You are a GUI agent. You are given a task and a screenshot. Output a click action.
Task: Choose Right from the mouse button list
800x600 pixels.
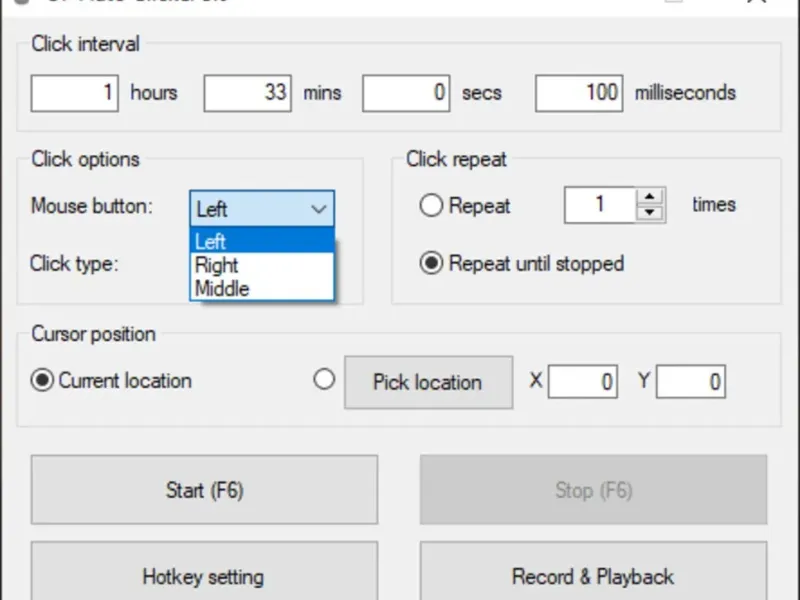click(217, 265)
